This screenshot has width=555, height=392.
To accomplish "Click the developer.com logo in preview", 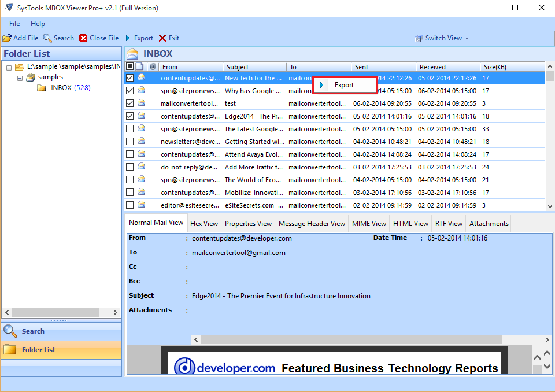I will (225, 367).
